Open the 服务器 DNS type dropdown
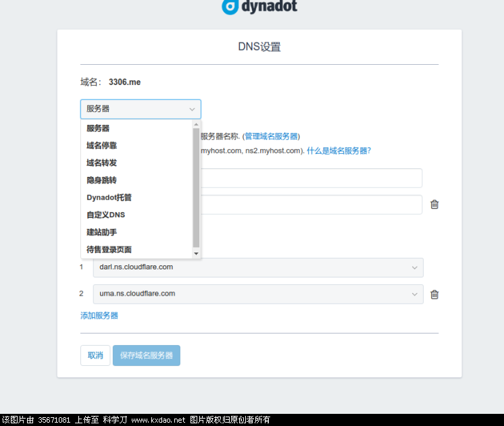504x426 pixels. click(141, 109)
